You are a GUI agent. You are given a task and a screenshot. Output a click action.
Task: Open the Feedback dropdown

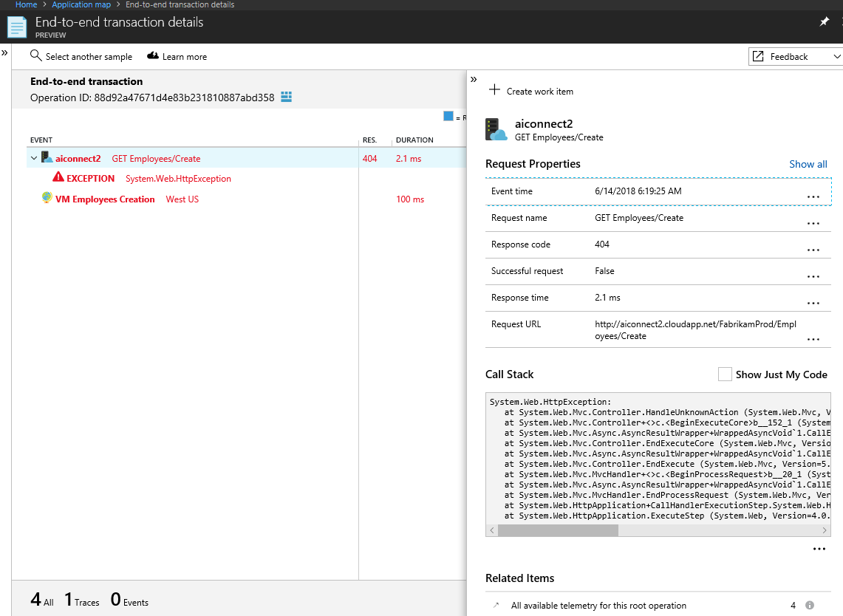tap(796, 56)
